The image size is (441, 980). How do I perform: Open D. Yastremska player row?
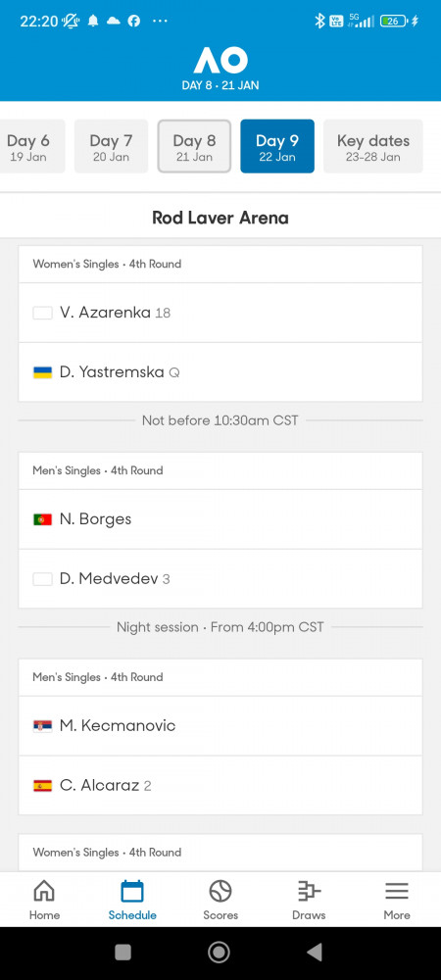pos(220,372)
